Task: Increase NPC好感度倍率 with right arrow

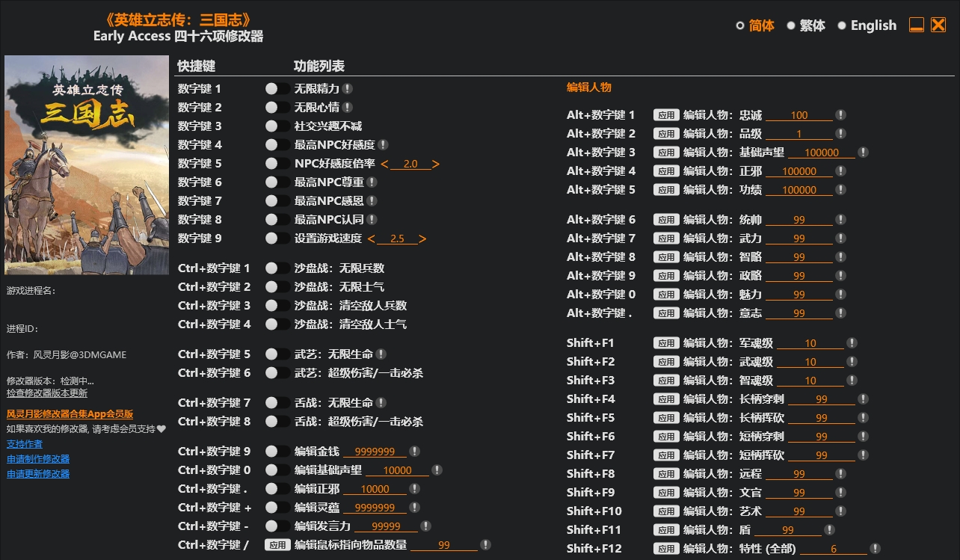Action: (435, 164)
